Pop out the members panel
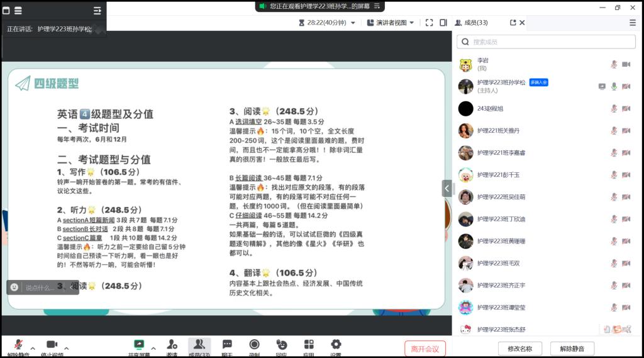Screen dimensions: 644x358 pyautogui.click(x=513, y=23)
